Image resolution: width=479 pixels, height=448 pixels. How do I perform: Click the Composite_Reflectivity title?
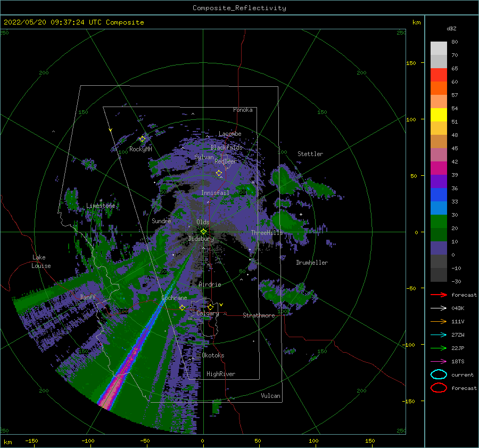[x=239, y=8]
